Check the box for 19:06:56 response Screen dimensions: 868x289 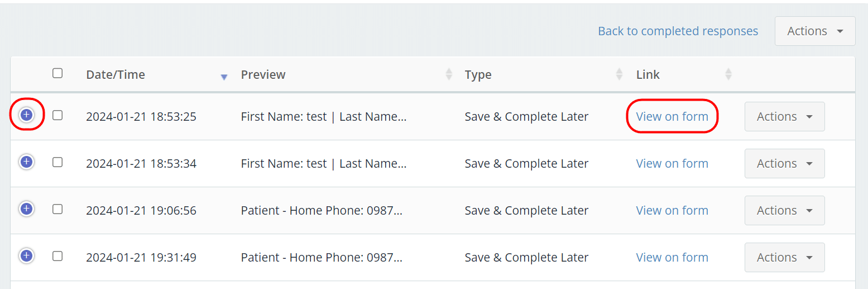coord(57,209)
